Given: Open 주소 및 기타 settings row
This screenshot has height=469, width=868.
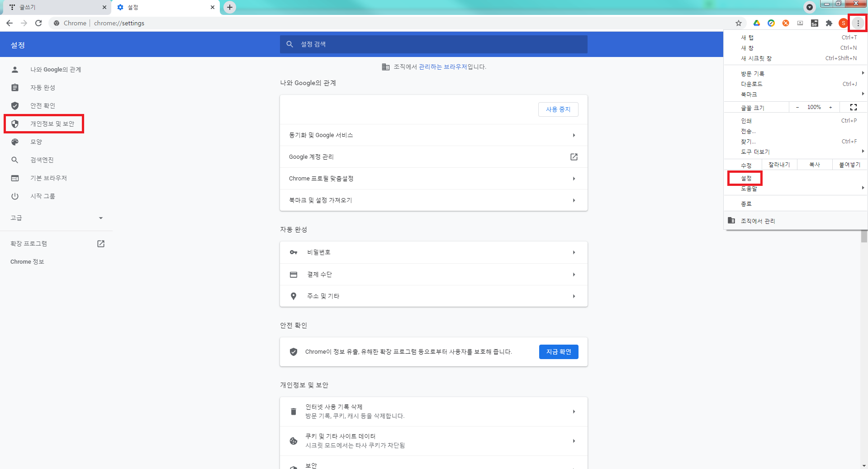Looking at the screenshot, I should [x=433, y=296].
